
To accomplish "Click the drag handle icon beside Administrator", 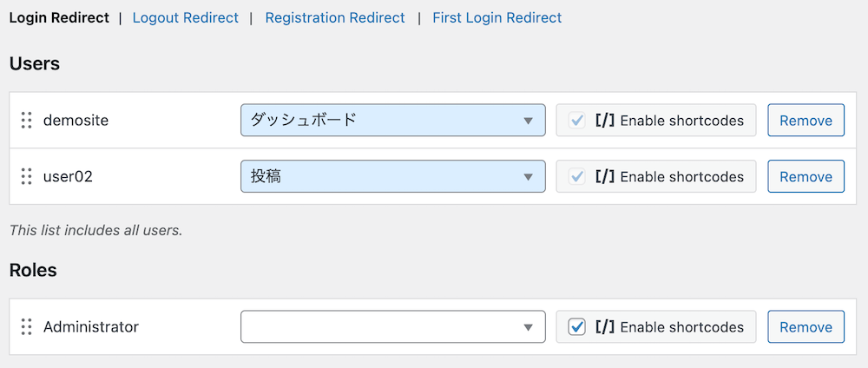I will coord(26,327).
